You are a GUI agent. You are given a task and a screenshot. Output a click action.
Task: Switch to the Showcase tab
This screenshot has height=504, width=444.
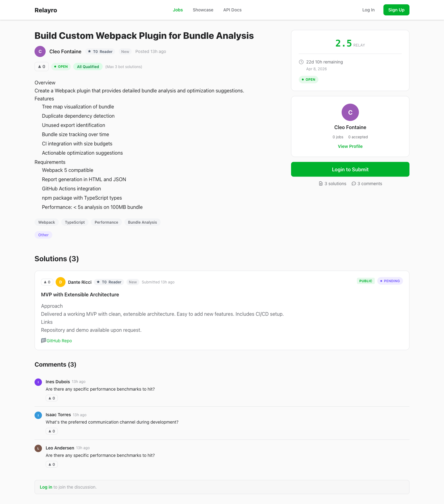tap(203, 10)
